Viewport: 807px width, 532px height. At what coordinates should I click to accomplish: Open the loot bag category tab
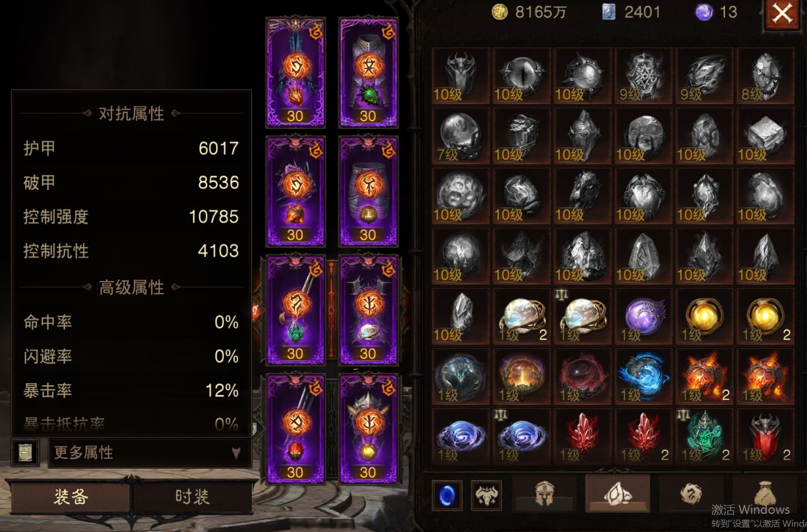click(764, 494)
